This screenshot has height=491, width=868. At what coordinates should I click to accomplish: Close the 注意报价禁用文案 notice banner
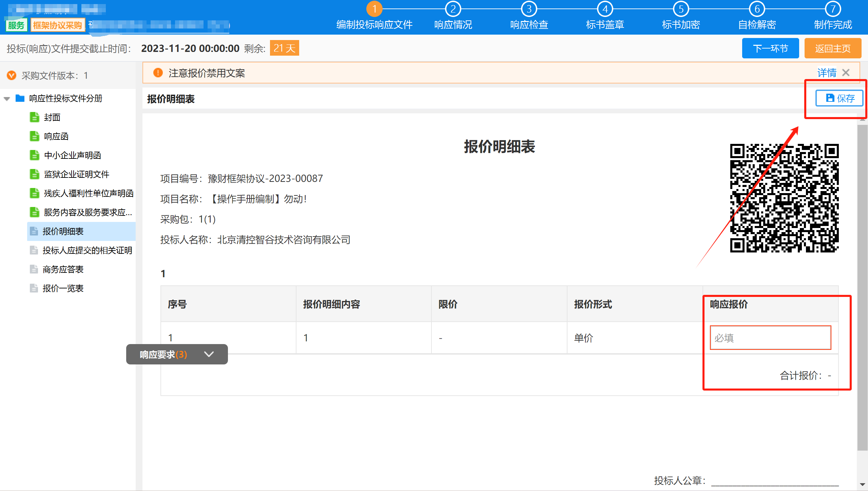(846, 73)
